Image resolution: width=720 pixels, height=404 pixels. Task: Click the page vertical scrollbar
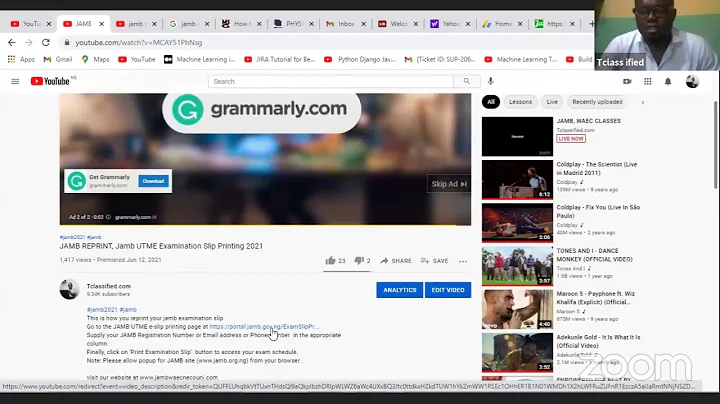pos(715,145)
